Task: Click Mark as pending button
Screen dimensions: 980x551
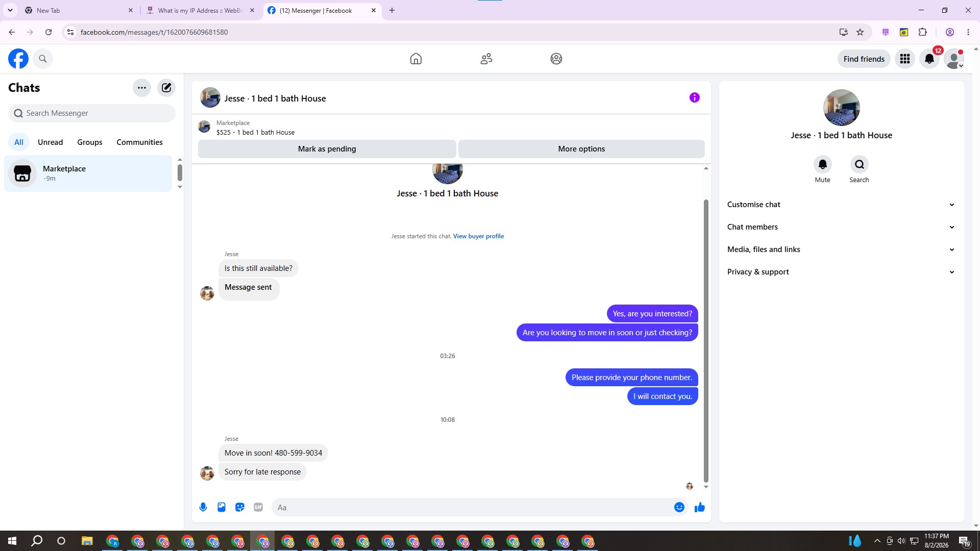Action: point(327,149)
